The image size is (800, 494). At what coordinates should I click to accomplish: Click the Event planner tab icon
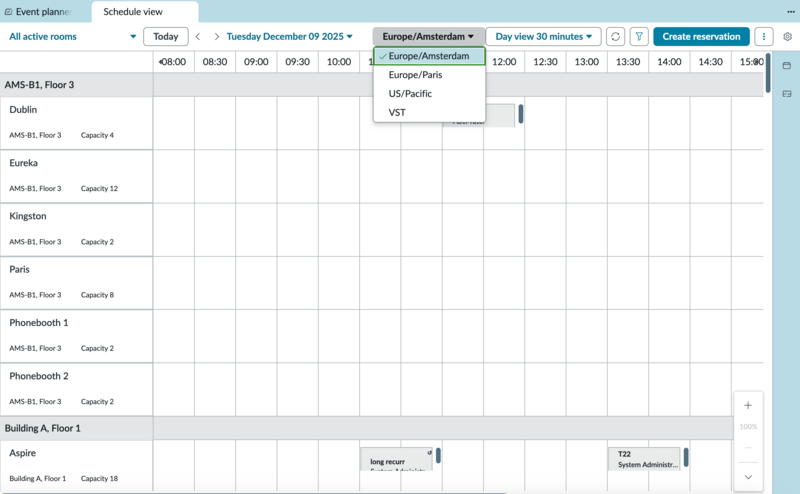[x=8, y=12]
